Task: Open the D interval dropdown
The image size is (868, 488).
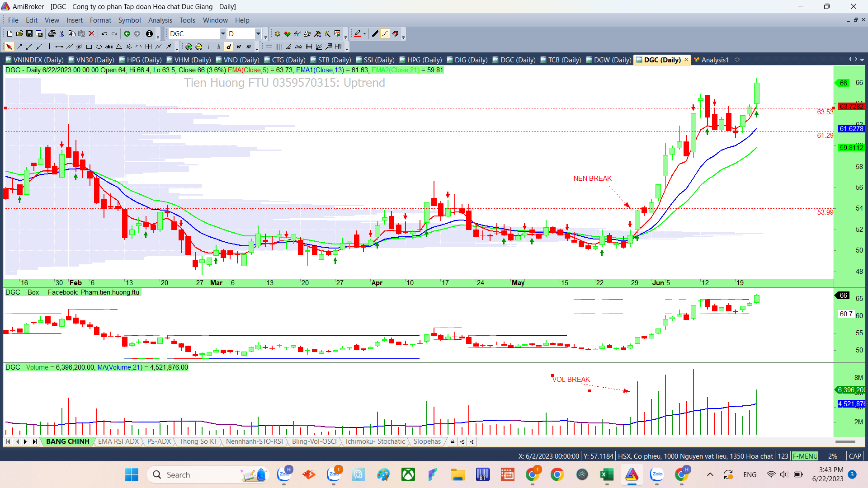Action: pos(258,34)
